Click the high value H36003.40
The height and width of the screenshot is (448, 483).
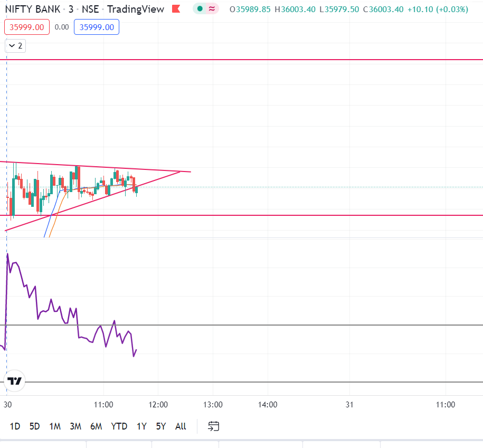(x=295, y=9)
